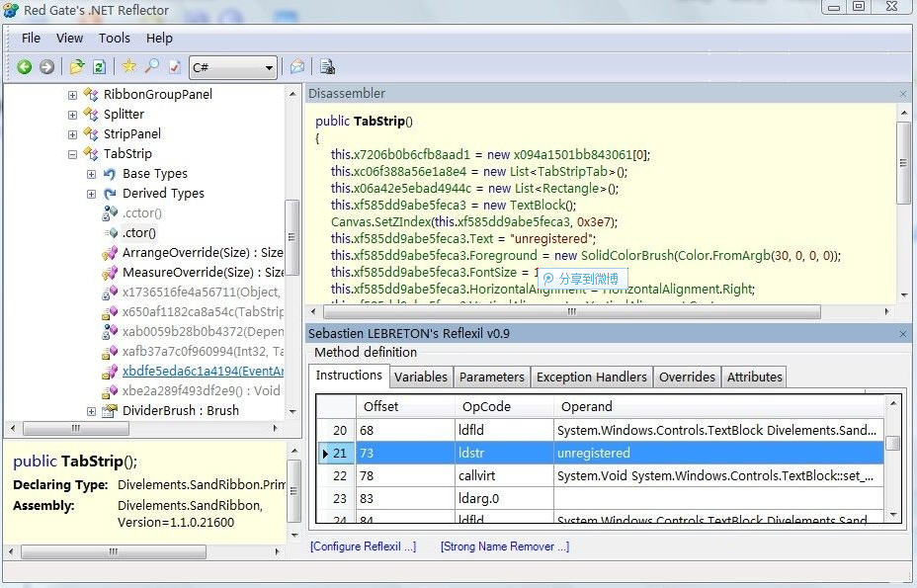Collapse the TabStrip tree node

[x=72, y=154]
